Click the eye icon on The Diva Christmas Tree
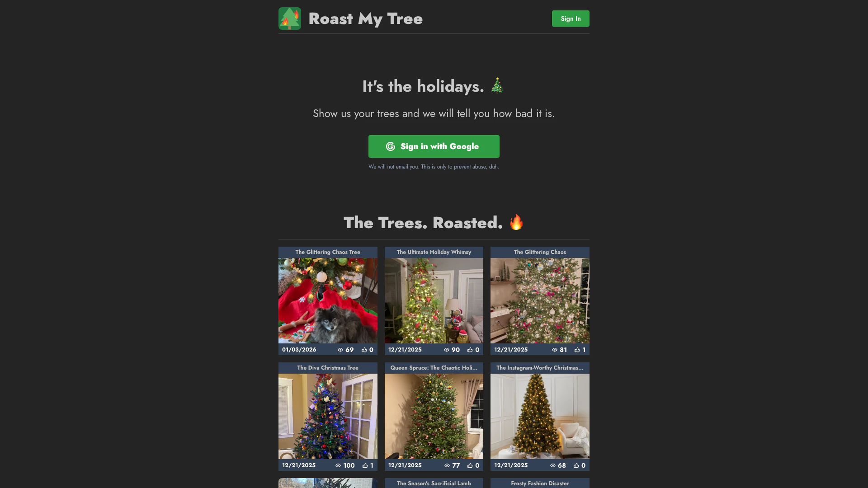 coord(338,465)
